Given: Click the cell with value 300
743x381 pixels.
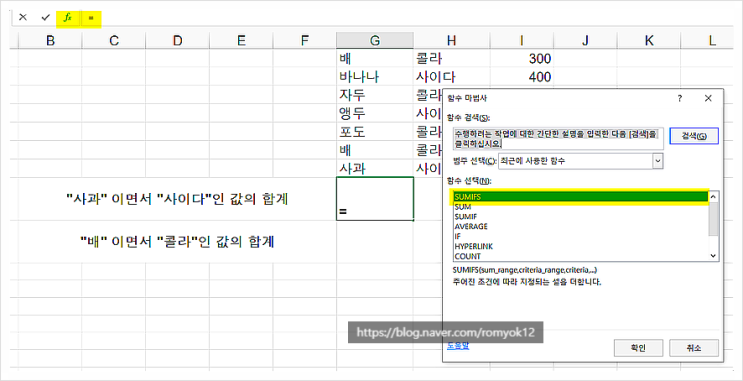Looking at the screenshot, I should tap(522, 59).
